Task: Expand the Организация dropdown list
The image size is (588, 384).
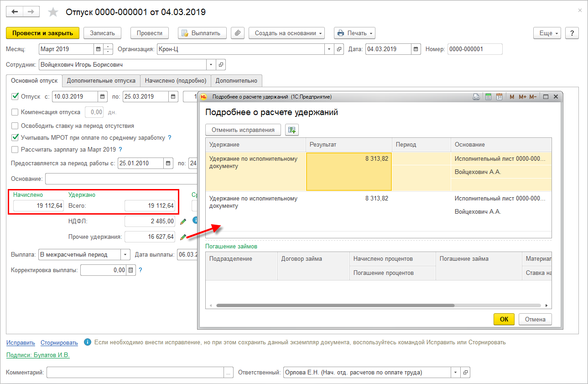Action: point(329,49)
